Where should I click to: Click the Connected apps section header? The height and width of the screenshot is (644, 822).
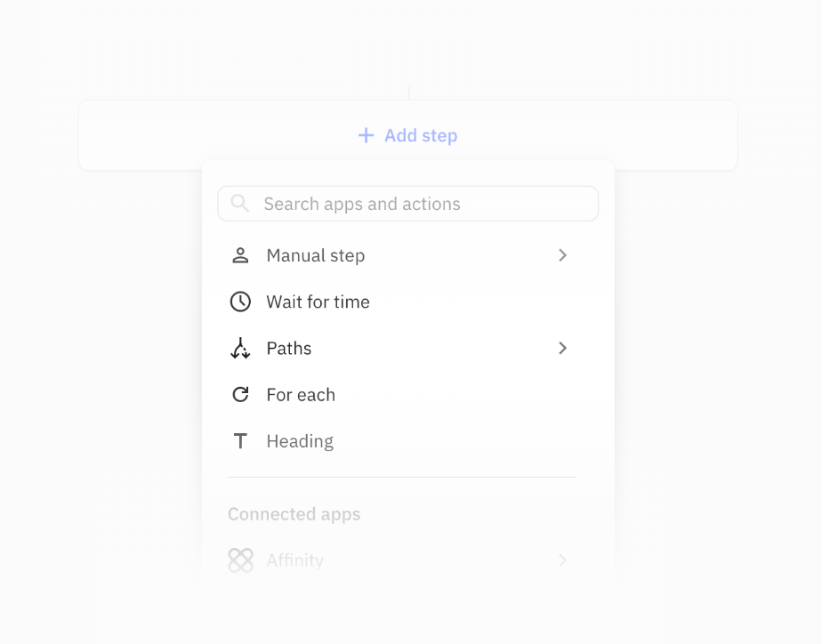point(294,514)
